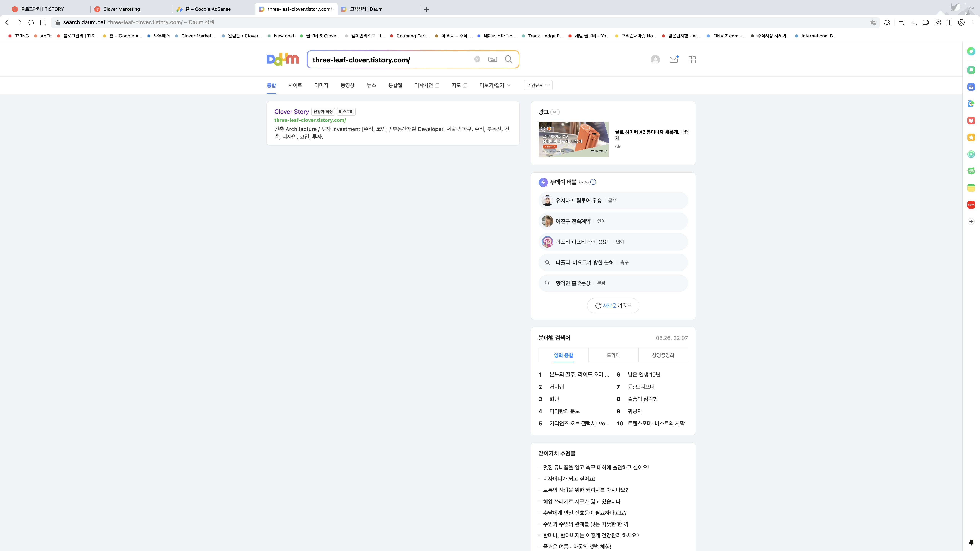980x551 pixels.
Task: Open the virtual keyboard icon in search box
Action: 493,59
